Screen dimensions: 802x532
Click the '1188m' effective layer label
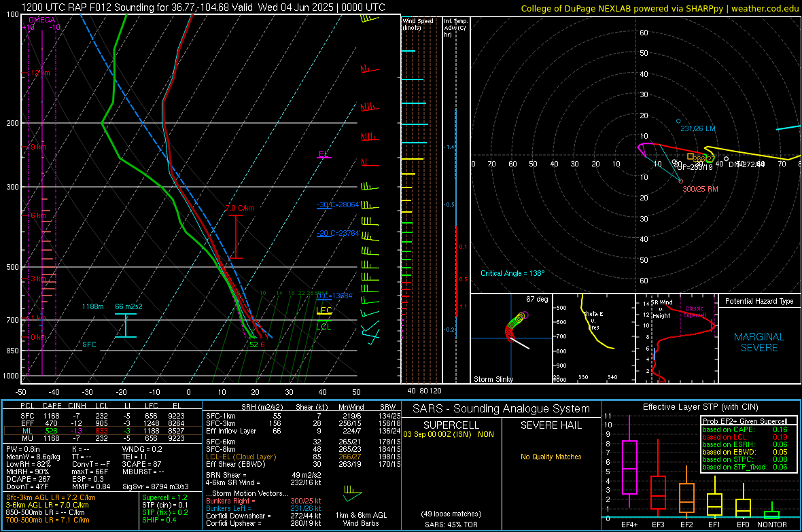coord(92,306)
